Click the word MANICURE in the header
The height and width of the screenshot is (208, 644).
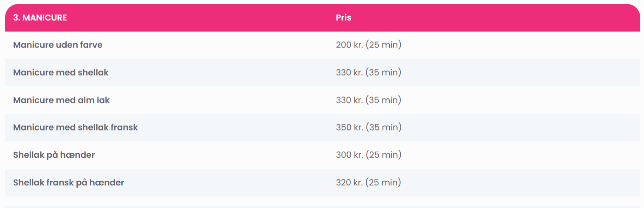tap(45, 18)
